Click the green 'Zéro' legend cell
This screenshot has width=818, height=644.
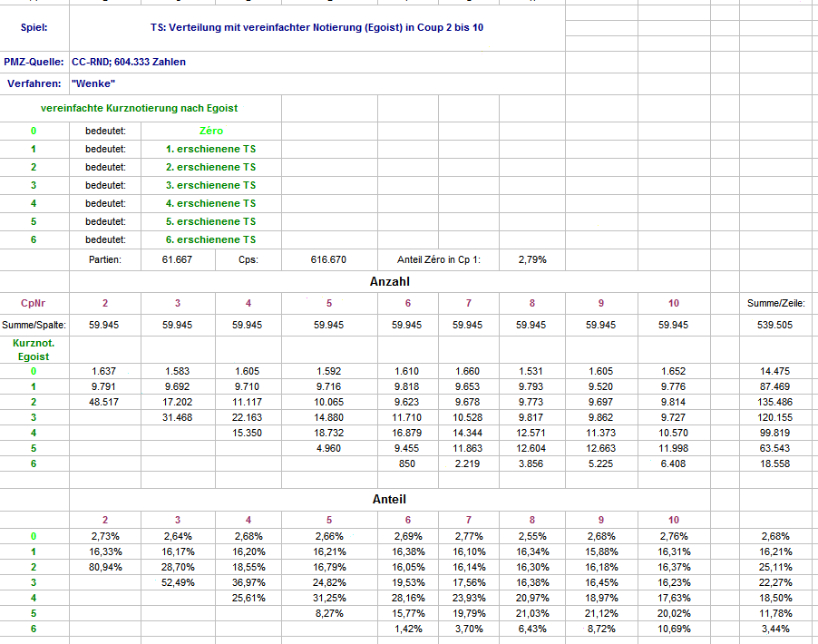211,131
